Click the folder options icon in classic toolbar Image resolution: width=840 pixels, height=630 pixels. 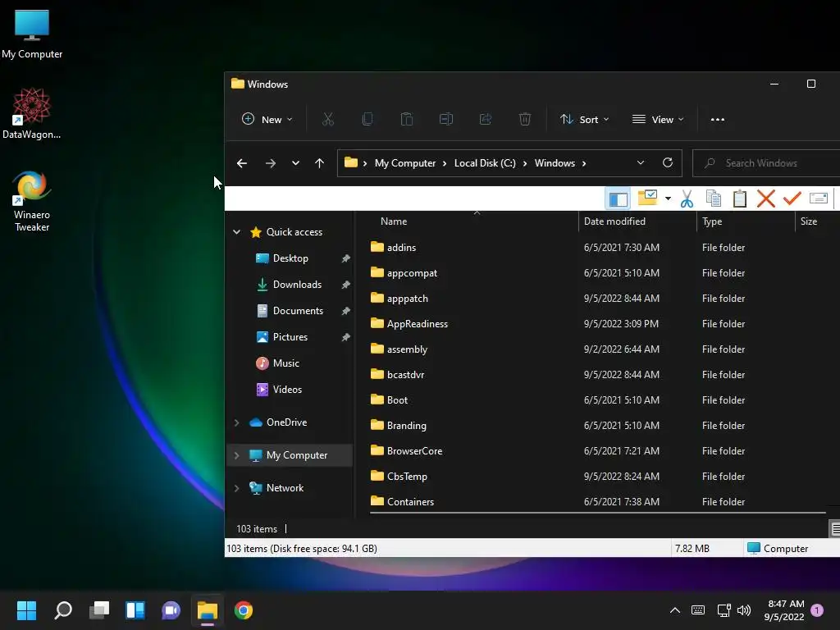point(648,198)
